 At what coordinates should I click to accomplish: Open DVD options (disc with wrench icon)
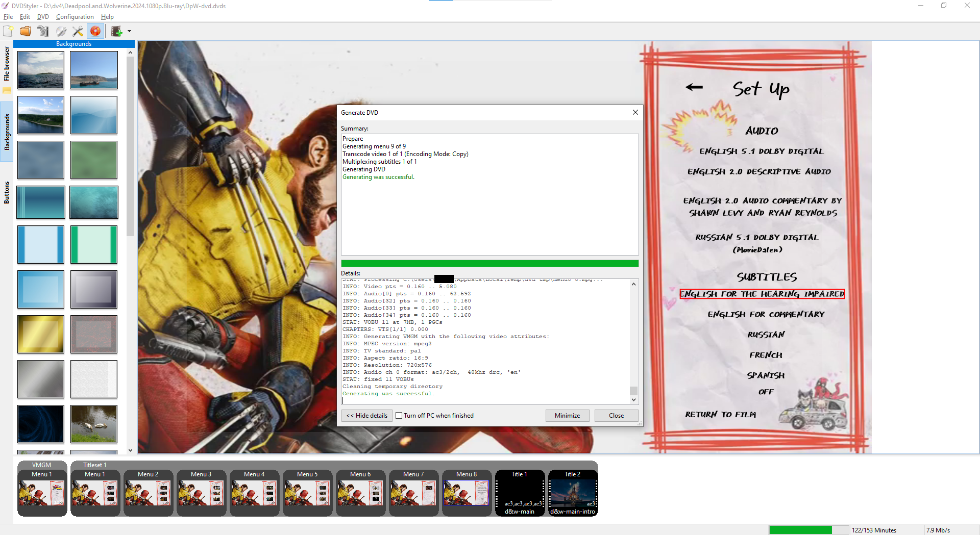(61, 31)
